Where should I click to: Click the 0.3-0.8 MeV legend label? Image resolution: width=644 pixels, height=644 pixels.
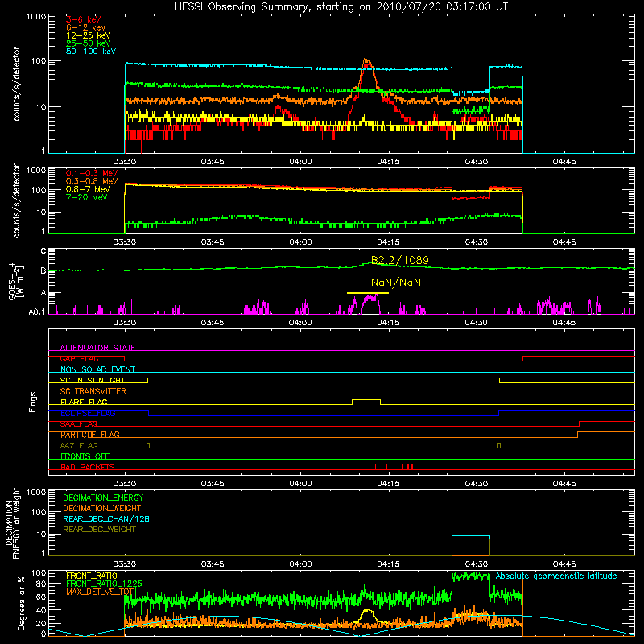[92, 181]
